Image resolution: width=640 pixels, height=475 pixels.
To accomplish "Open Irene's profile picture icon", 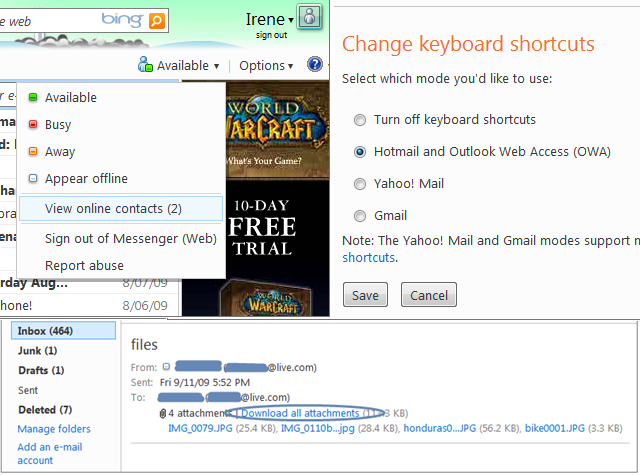I will [310, 17].
